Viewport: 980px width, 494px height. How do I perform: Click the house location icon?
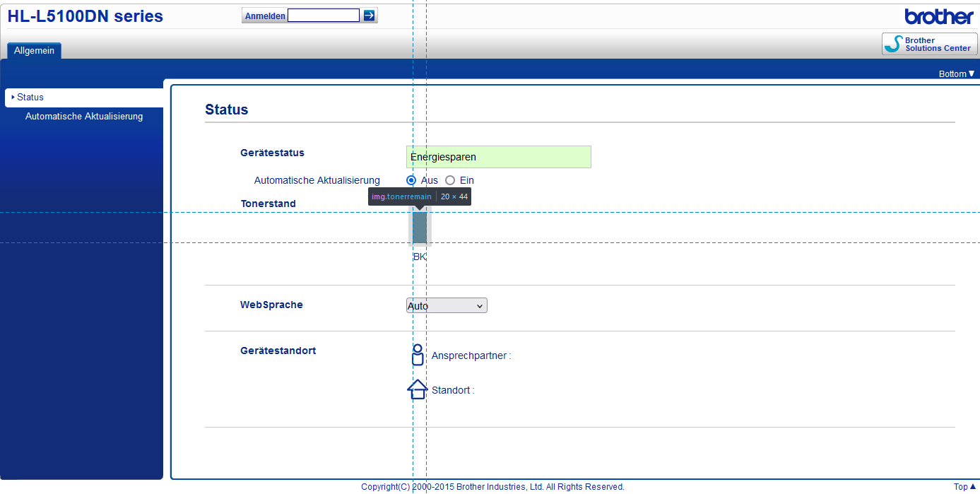pyautogui.click(x=418, y=389)
